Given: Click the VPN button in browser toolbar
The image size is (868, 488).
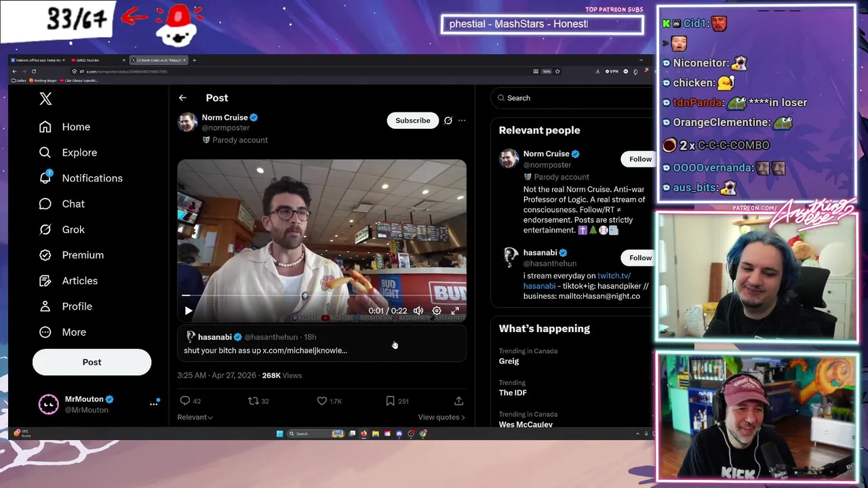Looking at the screenshot, I should coord(612,71).
